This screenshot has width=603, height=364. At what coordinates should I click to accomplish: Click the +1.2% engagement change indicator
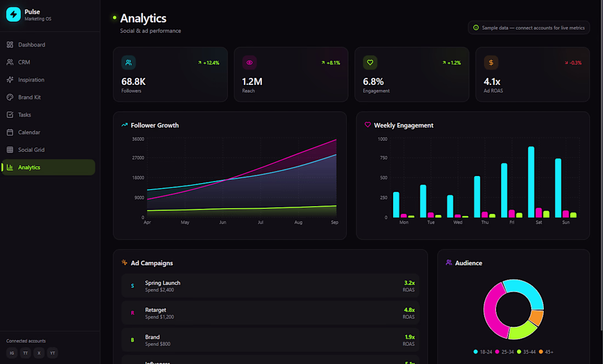tap(452, 62)
